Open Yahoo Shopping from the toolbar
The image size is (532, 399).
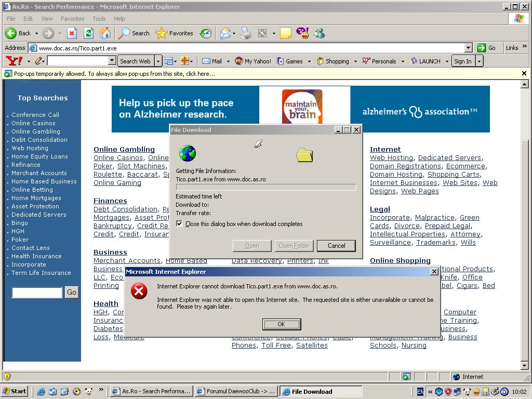point(333,61)
